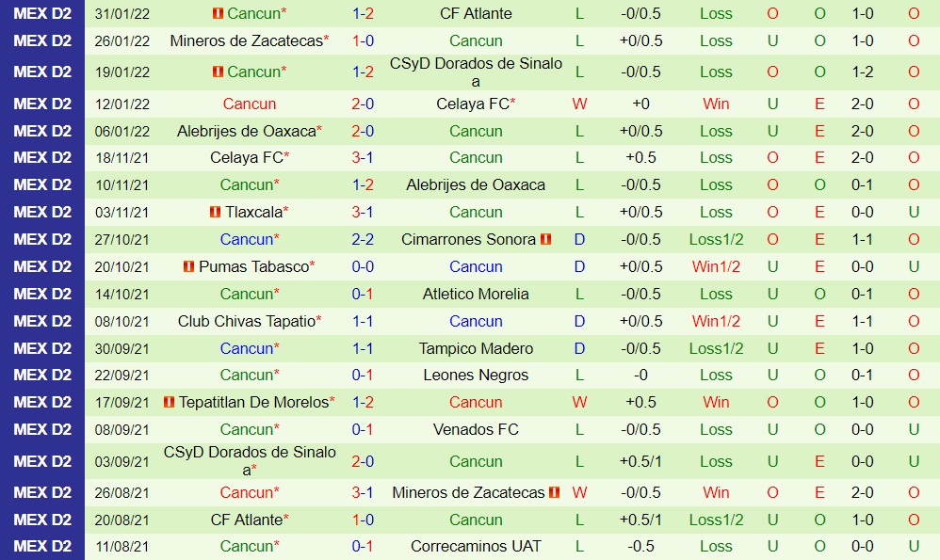This screenshot has width=940, height=560.
Task: Visit the Correcaminos UAT team page
Action: point(476,546)
